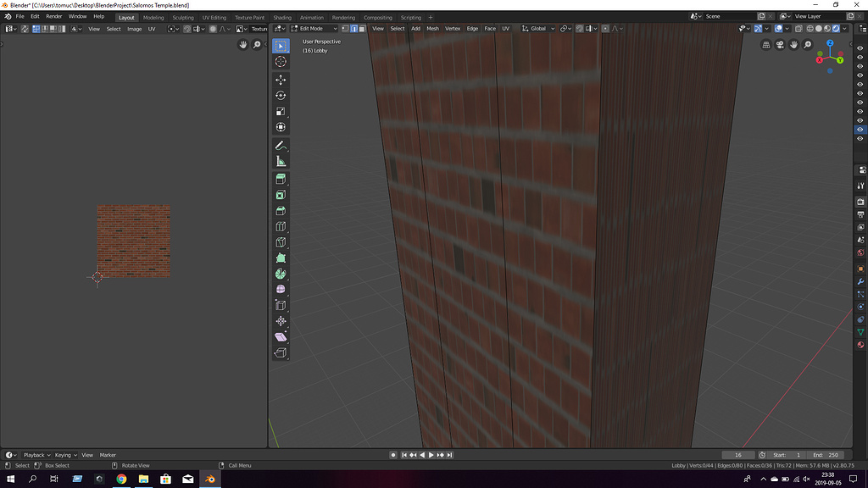
Task: Expand the overlays options dropdown
Action: [x=787, y=29]
